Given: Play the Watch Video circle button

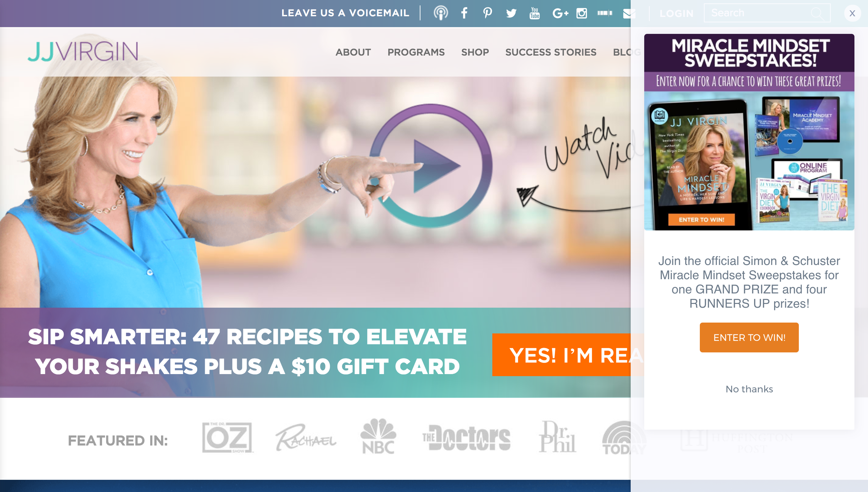Looking at the screenshot, I should [x=431, y=166].
